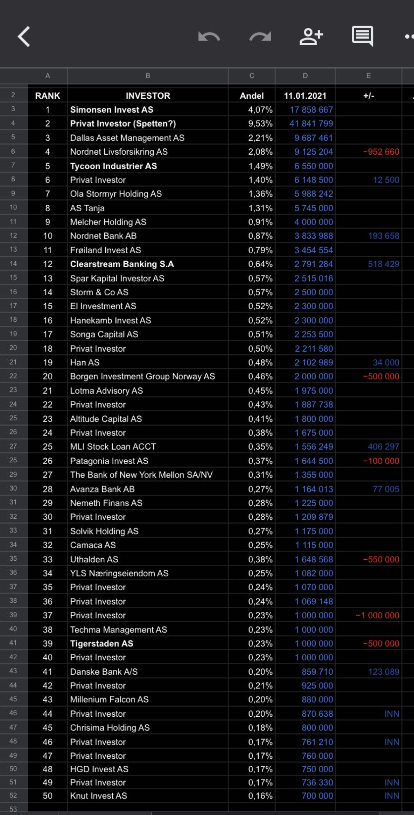The width and height of the screenshot is (414, 815).
Task: Select the RANK header cell
Action: pyautogui.click(x=48, y=96)
